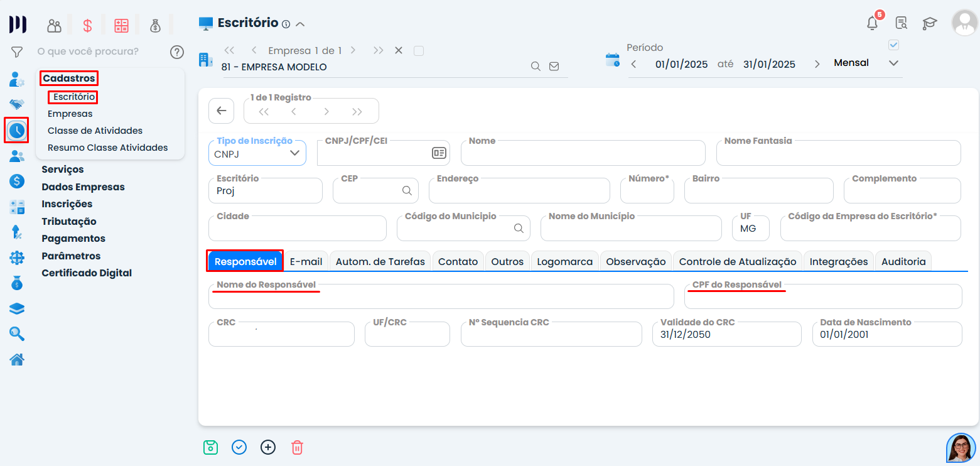Click the company envelope email icon
Image resolution: width=980 pixels, height=466 pixels.
[554, 67]
